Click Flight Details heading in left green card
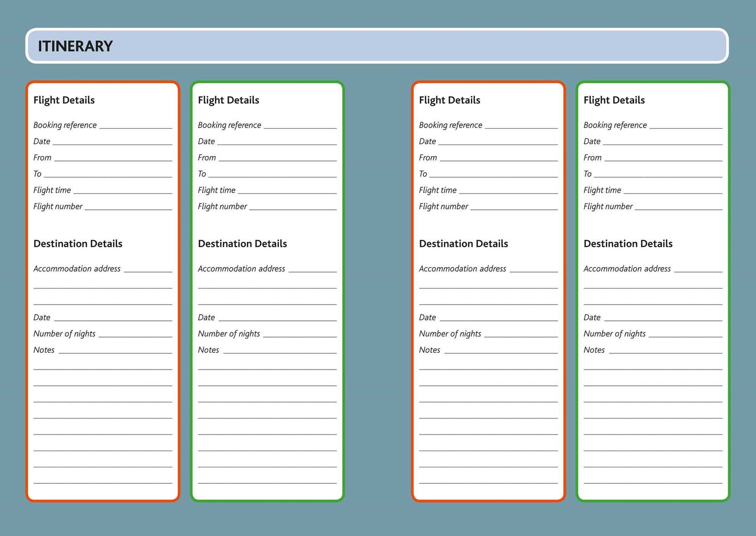Screen dimensions: 756x536 click(x=229, y=100)
